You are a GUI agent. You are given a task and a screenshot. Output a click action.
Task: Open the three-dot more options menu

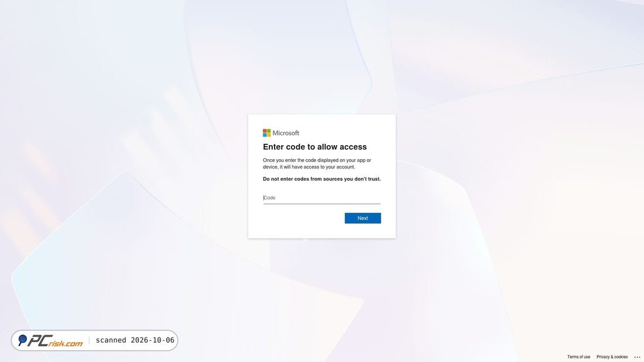[x=637, y=357]
